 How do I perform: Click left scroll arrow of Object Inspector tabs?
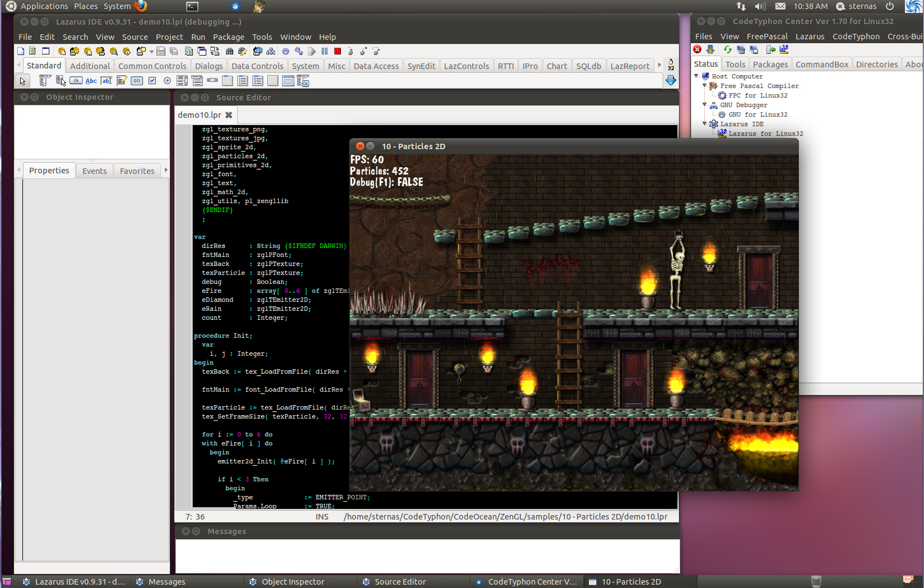(x=19, y=170)
